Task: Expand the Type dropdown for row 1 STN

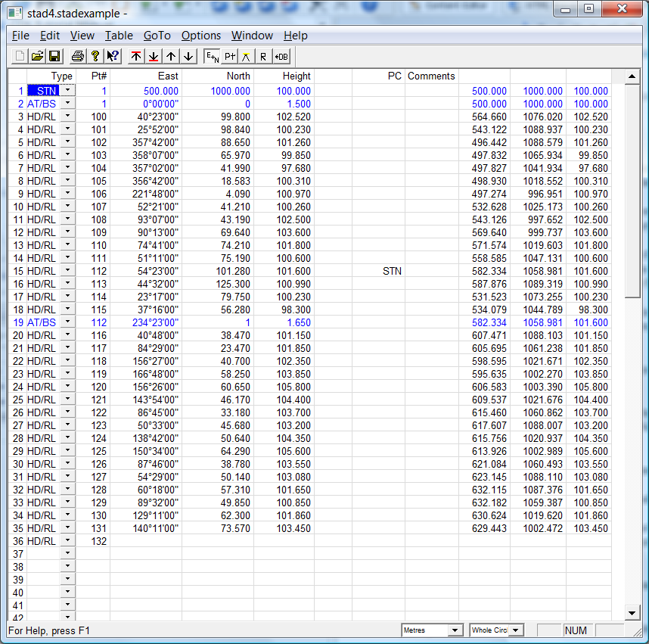Action: pyautogui.click(x=68, y=91)
